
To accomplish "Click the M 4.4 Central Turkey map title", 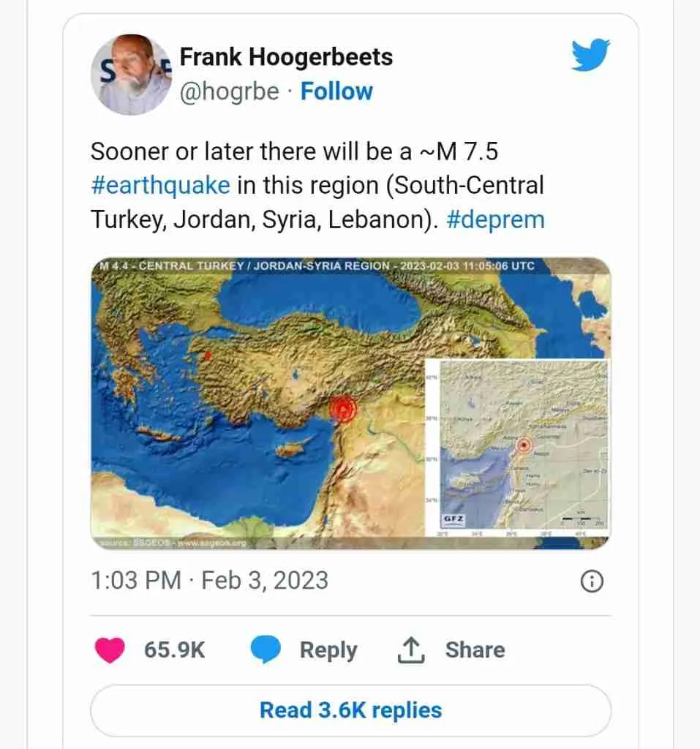I will 317,266.
